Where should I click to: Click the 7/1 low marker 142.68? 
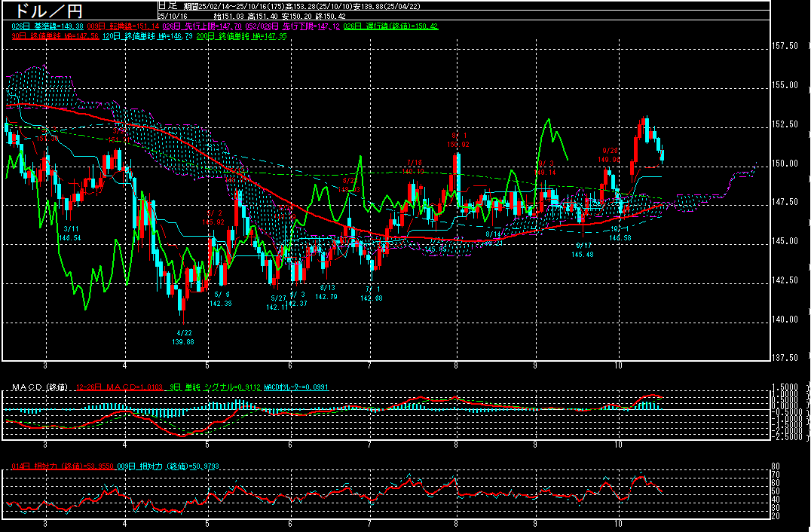point(372,294)
